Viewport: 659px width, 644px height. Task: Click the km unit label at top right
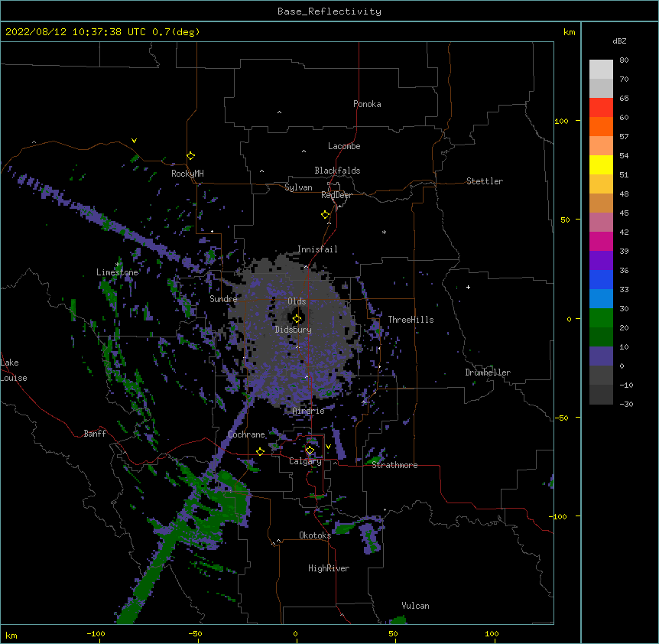click(x=569, y=32)
